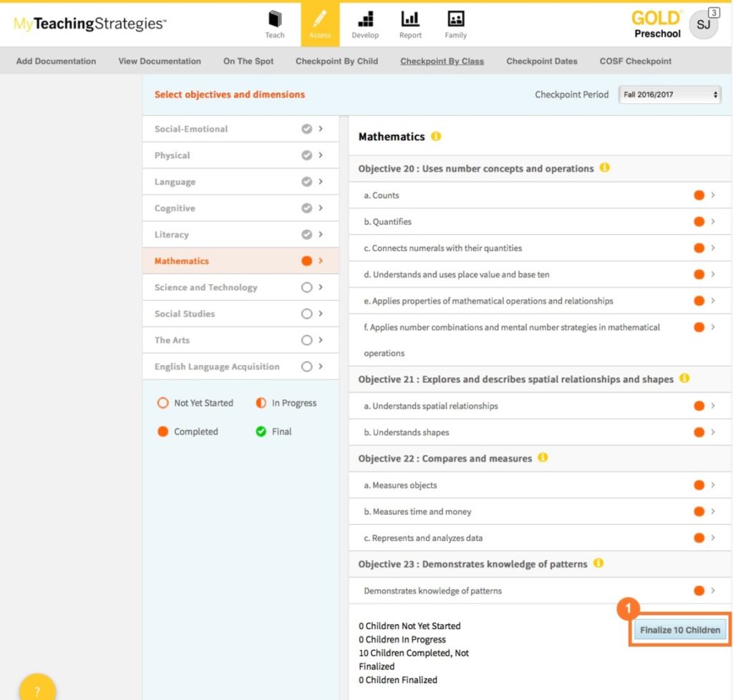
Task: Click info icon next to Mathematics heading
Action: coord(436,136)
